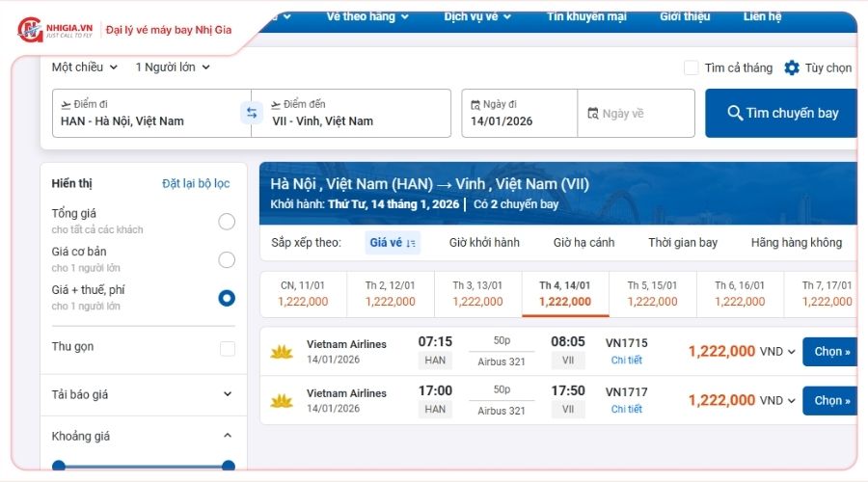Select the Tổng giá radio option
The width and height of the screenshot is (868, 482).
[x=227, y=222]
